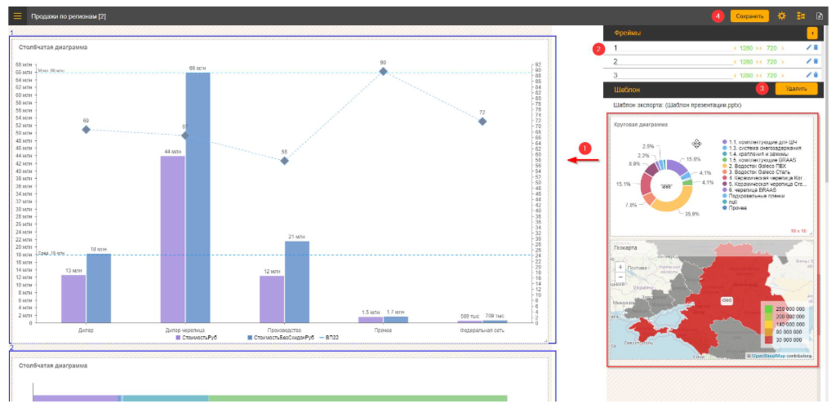Delete frame 1 using trash icon
840x417 pixels.
coord(816,48)
